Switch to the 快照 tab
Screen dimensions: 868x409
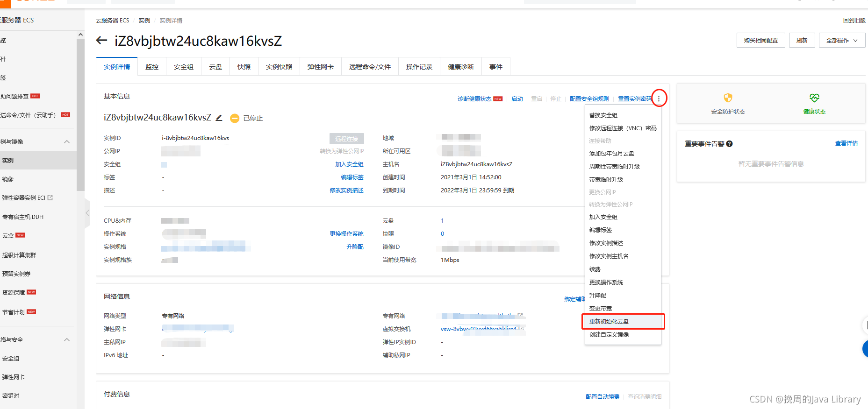coord(244,67)
